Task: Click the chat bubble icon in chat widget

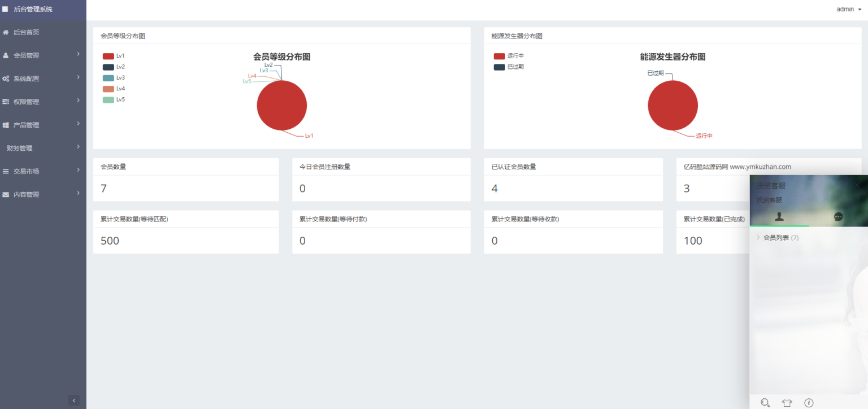Action: [838, 216]
